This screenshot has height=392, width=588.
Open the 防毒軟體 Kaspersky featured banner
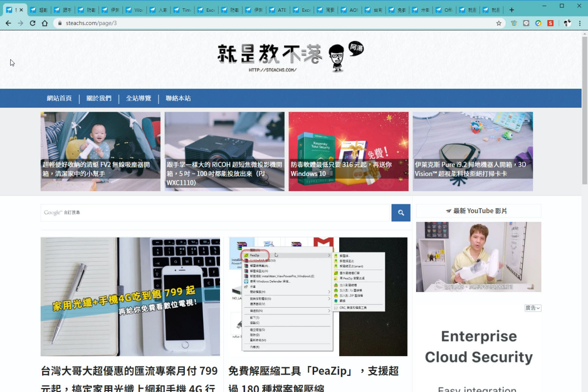tap(348, 151)
